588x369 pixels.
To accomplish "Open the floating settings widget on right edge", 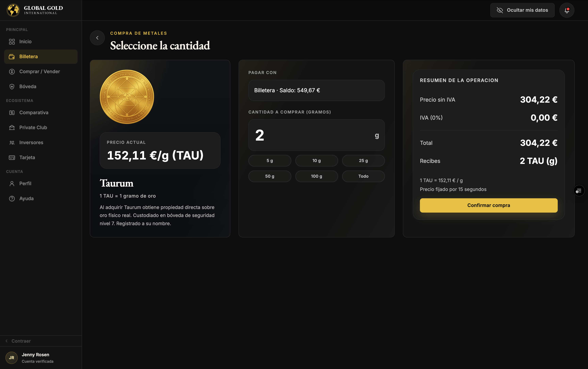I will click(x=579, y=191).
